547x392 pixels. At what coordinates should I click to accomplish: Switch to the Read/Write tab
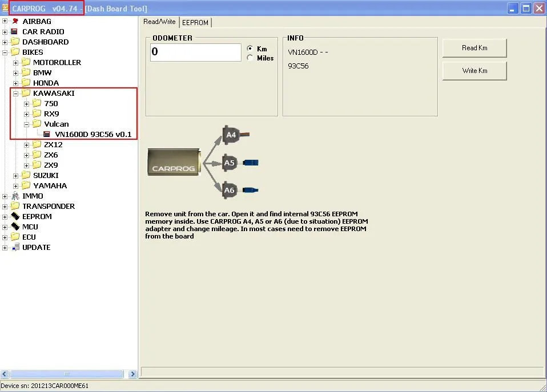(159, 22)
